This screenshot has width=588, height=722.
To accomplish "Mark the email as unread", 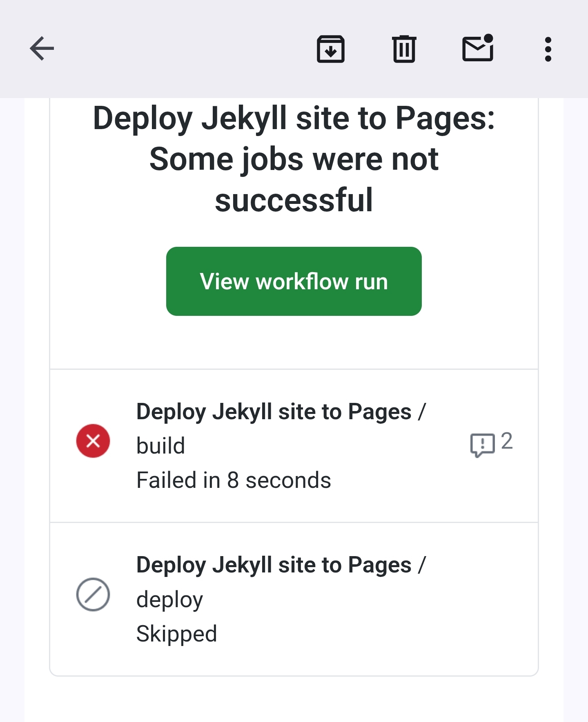I will pyautogui.click(x=478, y=48).
